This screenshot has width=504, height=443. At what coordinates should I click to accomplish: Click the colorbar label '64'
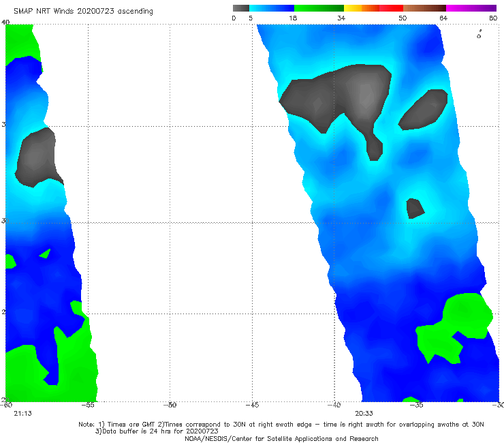(x=443, y=18)
